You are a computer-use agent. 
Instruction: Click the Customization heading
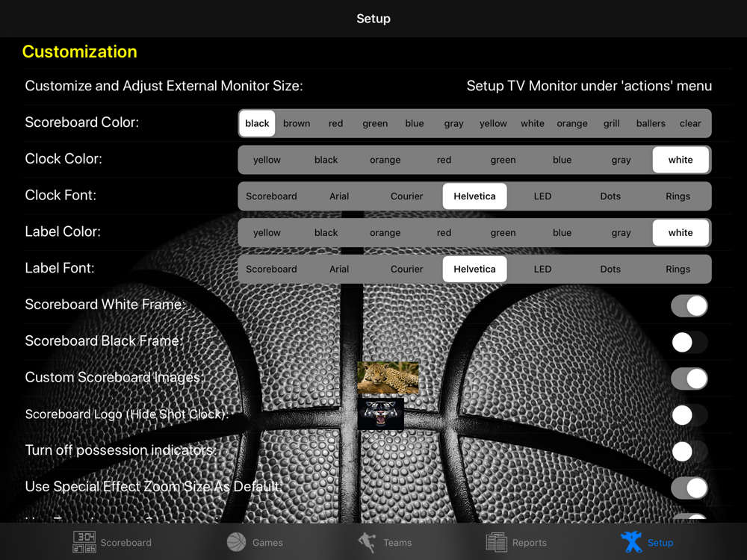80,52
